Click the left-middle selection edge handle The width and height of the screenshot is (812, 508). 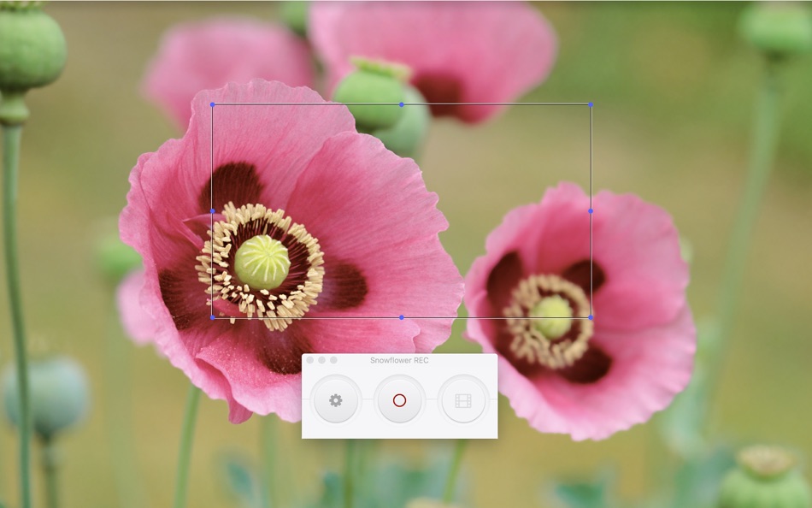point(212,211)
